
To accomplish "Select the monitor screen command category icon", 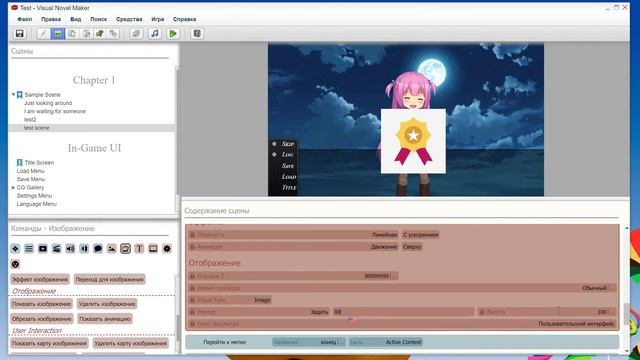I will (x=153, y=249).
